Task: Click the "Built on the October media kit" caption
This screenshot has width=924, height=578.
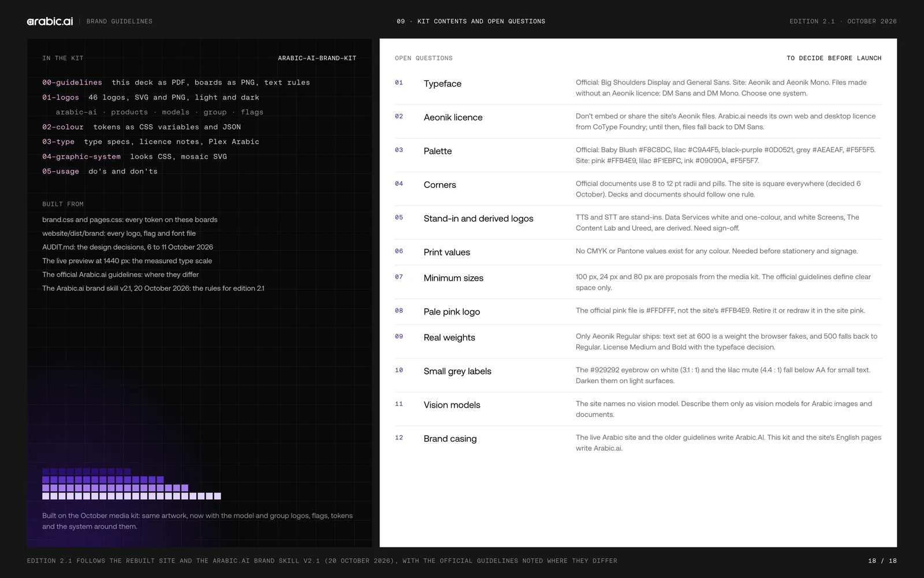Action: coord(198,521)
